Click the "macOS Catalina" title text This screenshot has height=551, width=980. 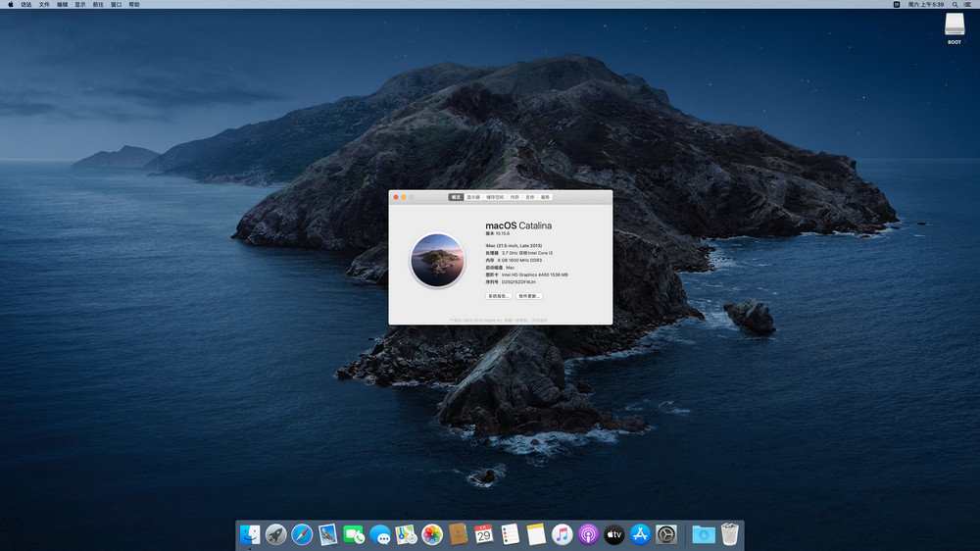(518, 225)
